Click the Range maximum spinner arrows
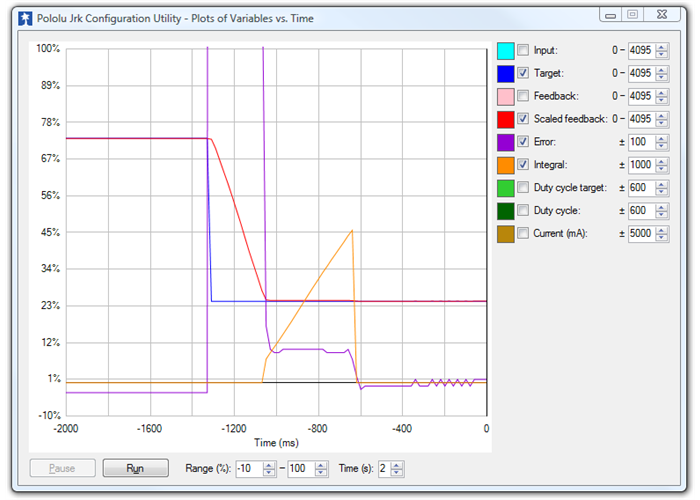 pos(322,468)
